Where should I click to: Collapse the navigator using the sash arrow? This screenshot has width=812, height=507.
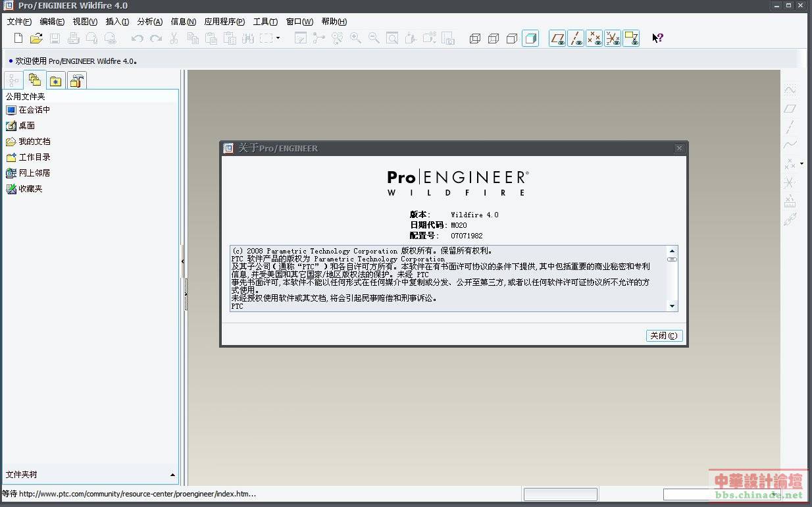182,262
